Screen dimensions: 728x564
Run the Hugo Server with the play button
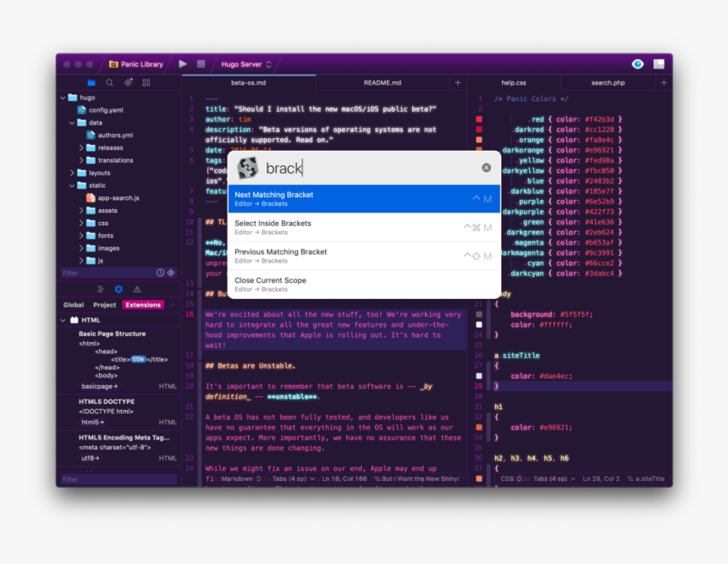coord(183,64)
